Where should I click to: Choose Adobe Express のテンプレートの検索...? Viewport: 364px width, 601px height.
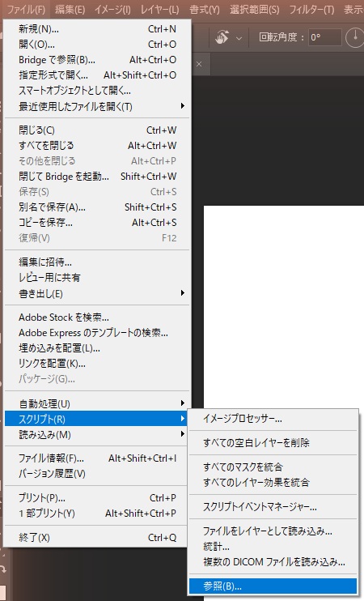pyautogui.click(x=97, y=332)
